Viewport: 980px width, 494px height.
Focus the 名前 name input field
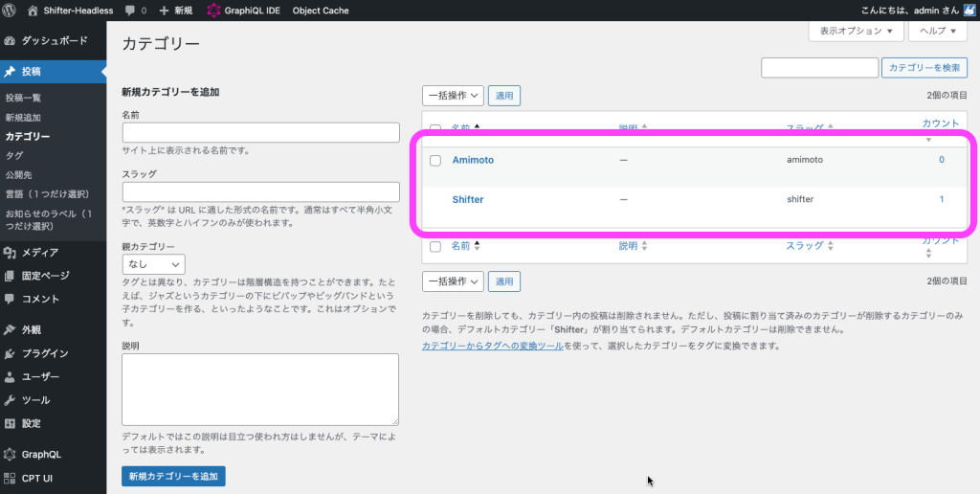260,132
